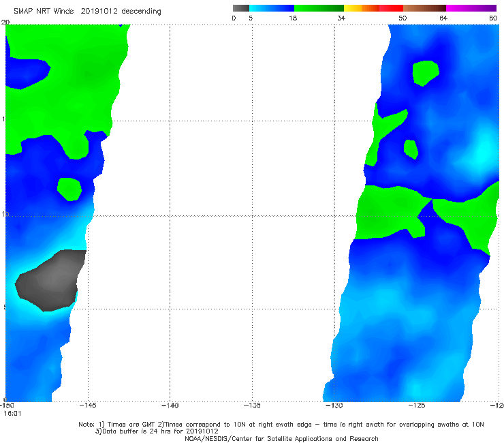Click the '50' label under the color bar
Screen dimensions: 504x443
pos(403,18)
